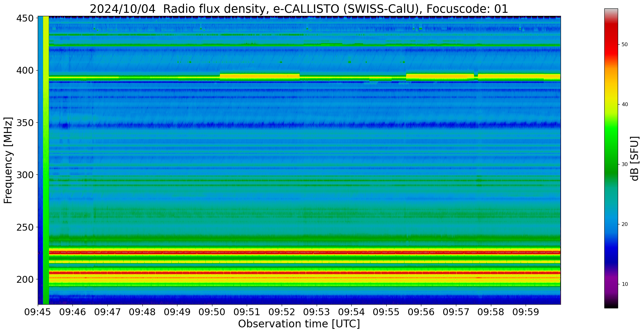The image size is (644, 333).
Task: Click the red band near 225 MHz
Action: [305, 252]
